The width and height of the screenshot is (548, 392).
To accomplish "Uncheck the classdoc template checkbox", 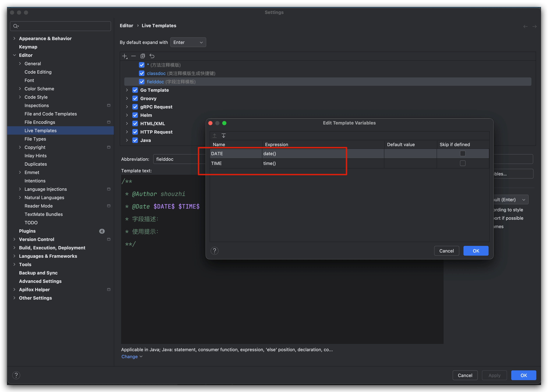I will click(142, 73).
